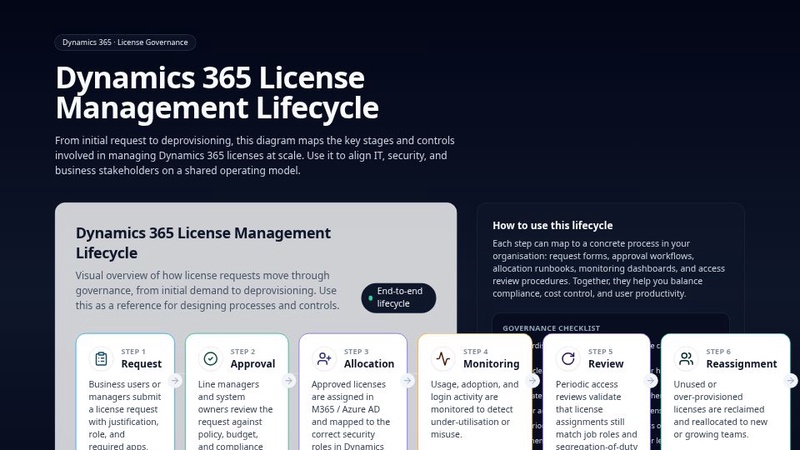Click the main page heading Dynamics 365 License Management Lifecycle
The image size is (800, 450).
[x=217, y=93]
